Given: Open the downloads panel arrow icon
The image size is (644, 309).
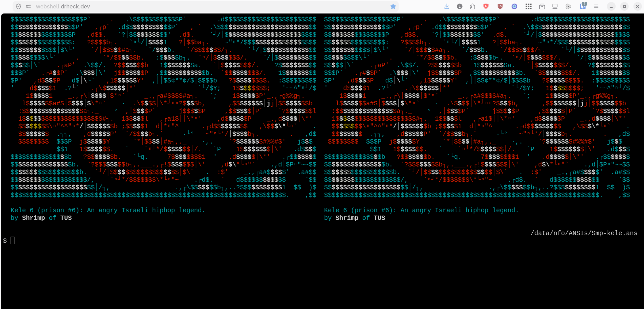Looking at the screenshot, I should coord(446,6).
